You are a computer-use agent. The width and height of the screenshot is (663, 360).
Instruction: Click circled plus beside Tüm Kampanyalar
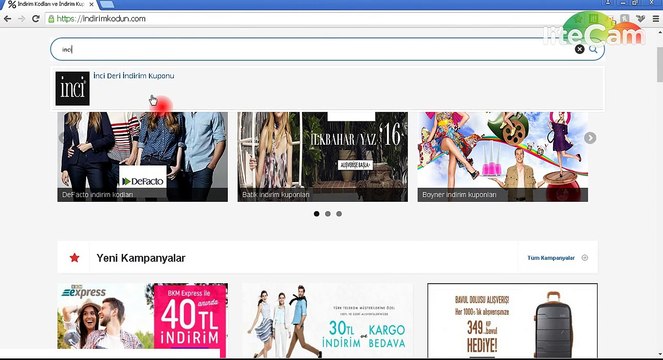[x=585, y=258]
